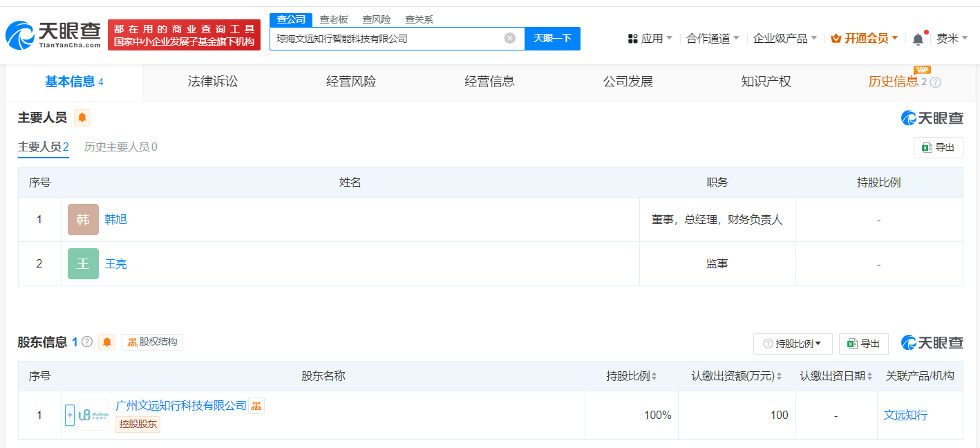980x448 pixels.
Task: Open the 股权结构 button
Action: coord(152,342)
